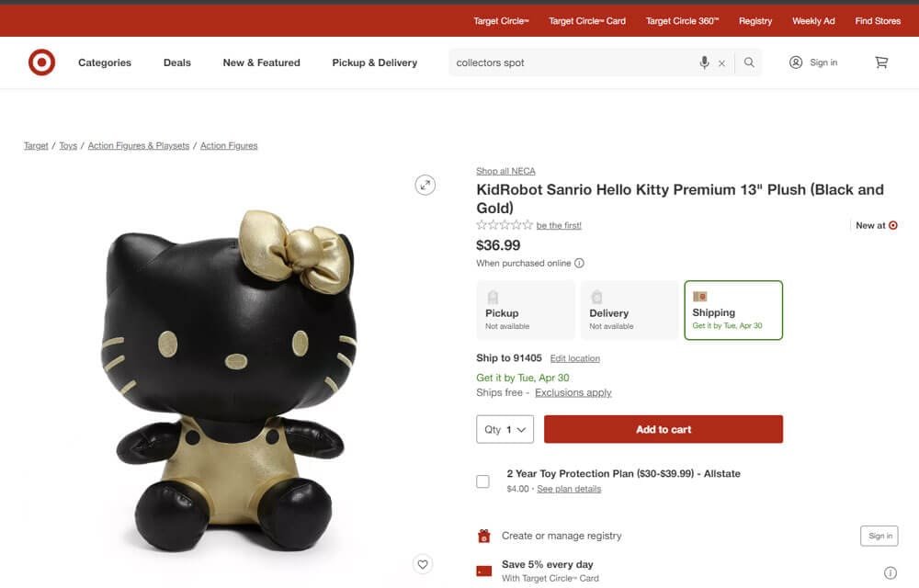Select New & Featured in the navigation
Viewport: 919px width, 588px height.
261,62
